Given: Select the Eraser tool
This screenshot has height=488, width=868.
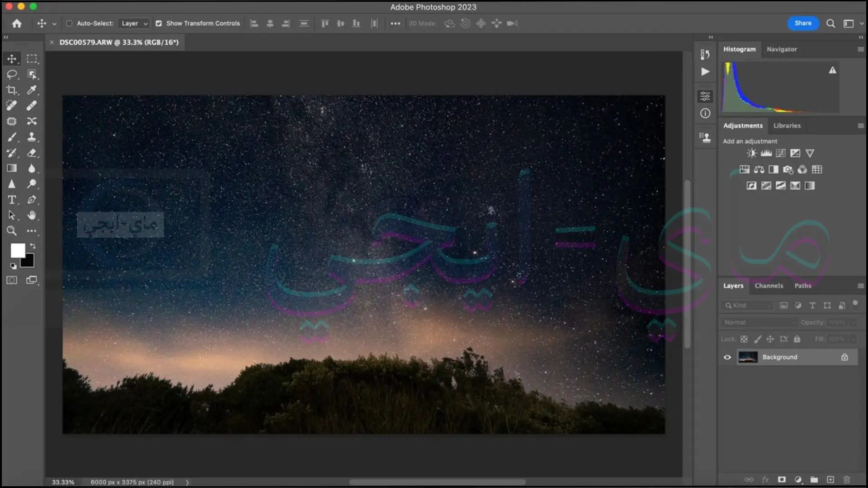Looking at the screenshot, I should point(32,153).
